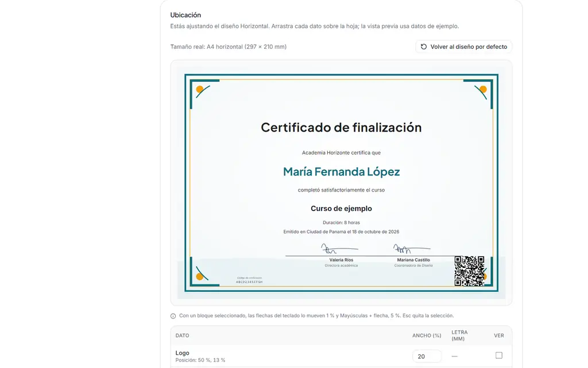This screenshot has width=588, height=368.
Task: Click the Logo row label
Action: [182, 352]
